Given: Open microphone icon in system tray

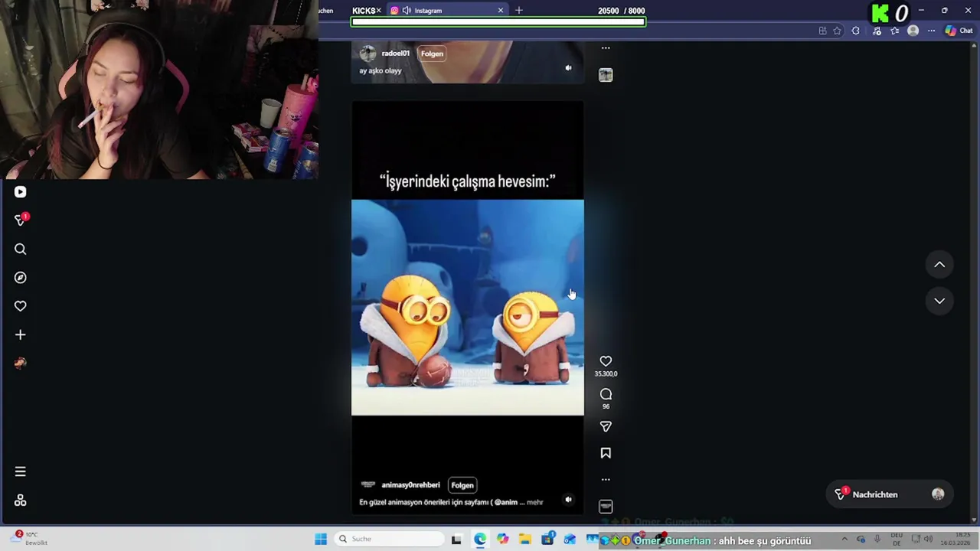Looking at the screenshot, I should 877,539.
